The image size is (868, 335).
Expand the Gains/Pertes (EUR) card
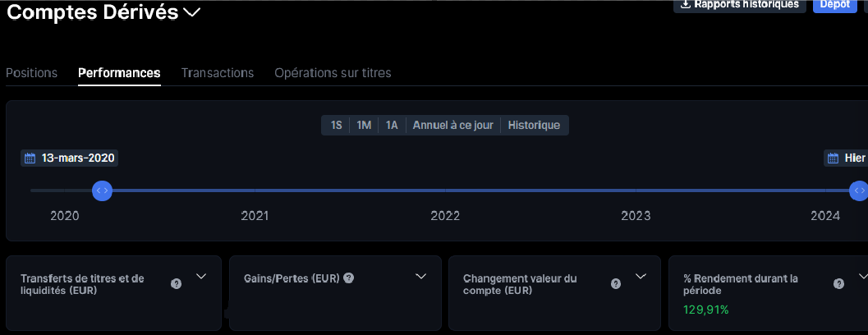[421, 277]
